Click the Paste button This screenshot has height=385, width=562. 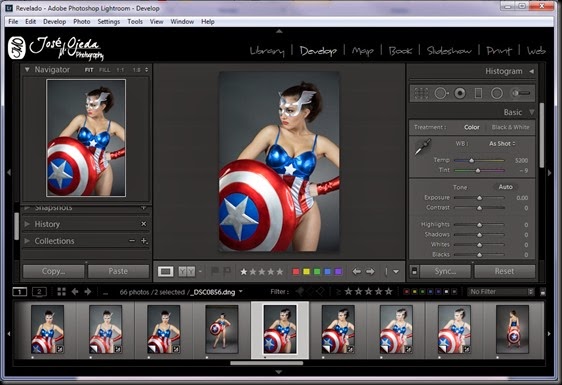(x=118, y=271)
